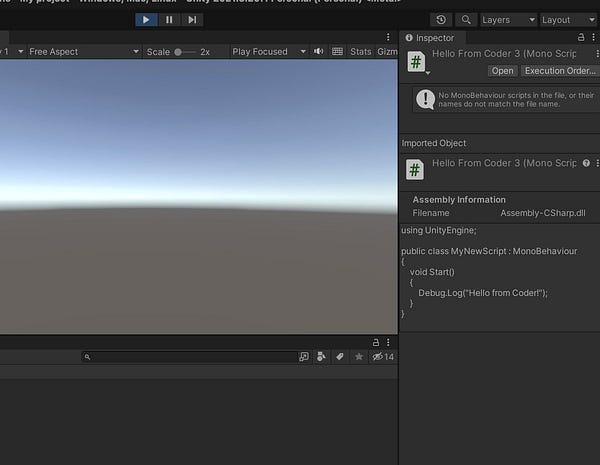
Task: Open the three-dot menu beside the imported script help icon
Action: (597, 163)
